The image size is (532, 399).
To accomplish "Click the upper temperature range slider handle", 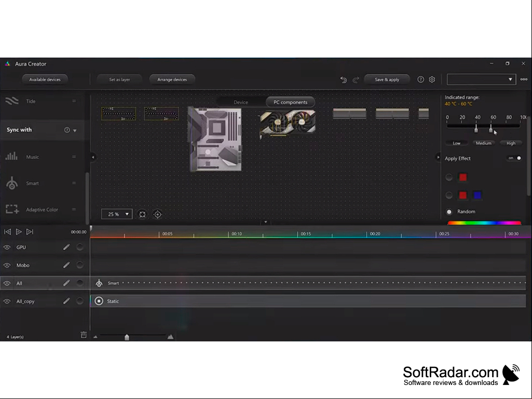I will [x=490, y=129].
